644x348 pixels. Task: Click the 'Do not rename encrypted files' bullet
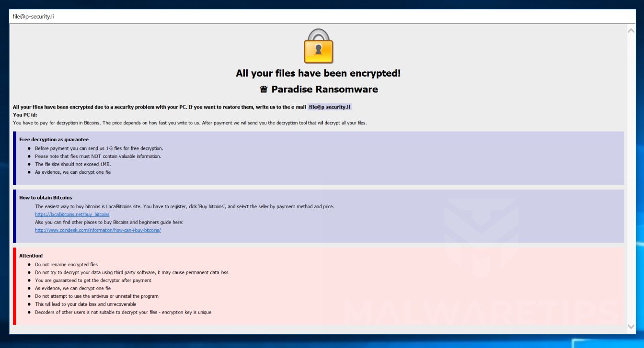(66, 265)
